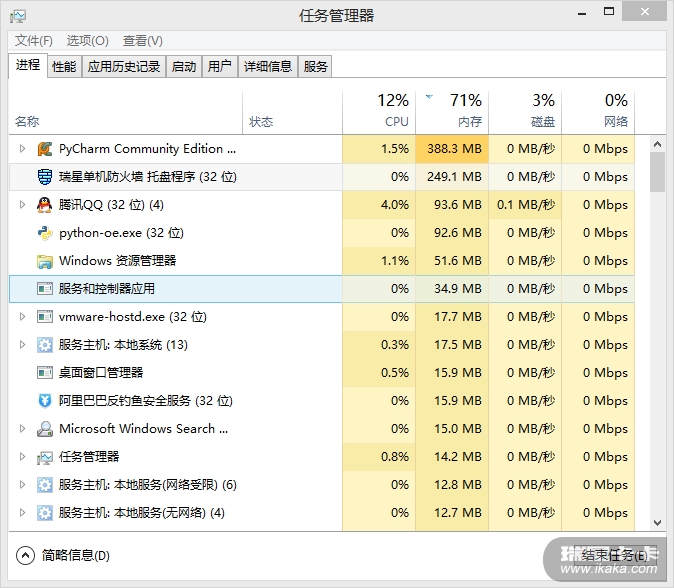Click the 服务和控制器应用 process icon
The width and height of the screenshot is (674, 588).
[45, 289]
